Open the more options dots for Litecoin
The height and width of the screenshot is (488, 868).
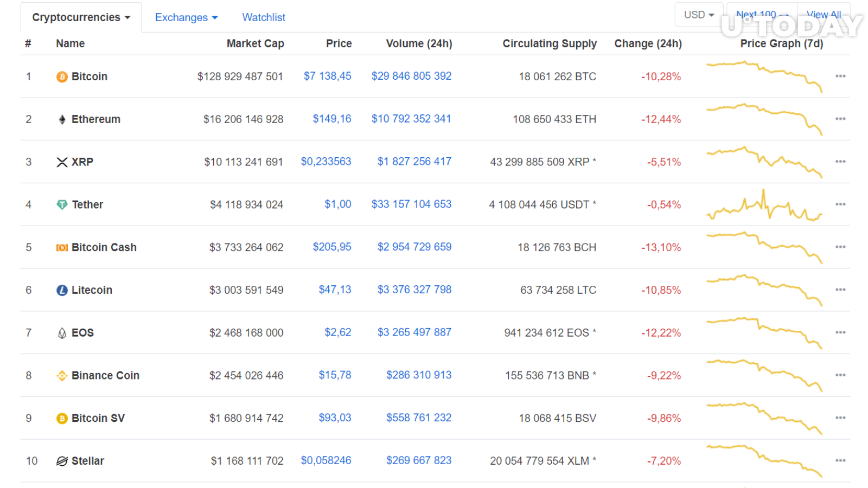[x=840, y=290]
